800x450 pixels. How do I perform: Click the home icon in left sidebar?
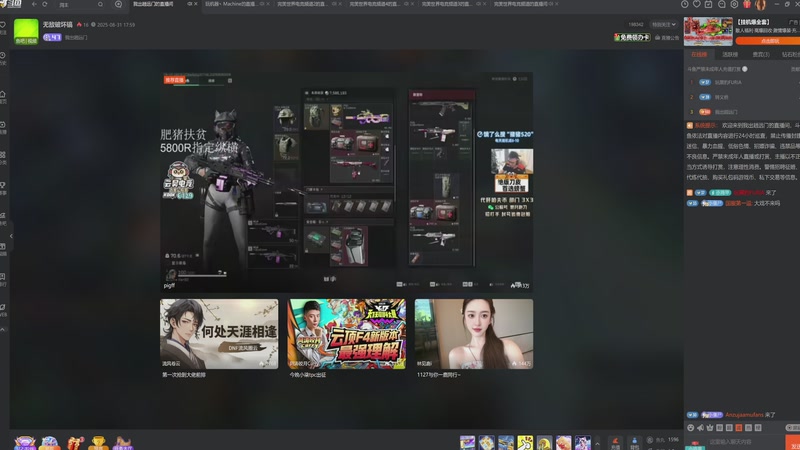(x=3, y=94)
